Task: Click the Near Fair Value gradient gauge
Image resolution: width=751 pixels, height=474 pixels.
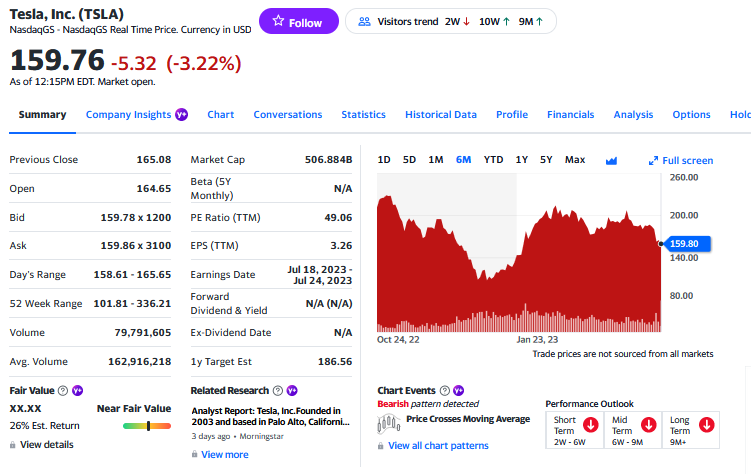Action: 147,426
